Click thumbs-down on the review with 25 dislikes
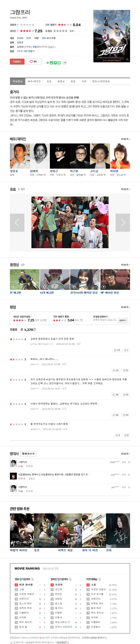 (126, 394)
